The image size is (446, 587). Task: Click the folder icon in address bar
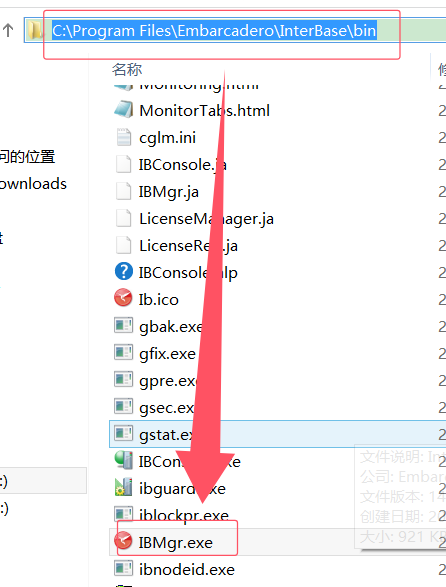[x=36, y=30]
